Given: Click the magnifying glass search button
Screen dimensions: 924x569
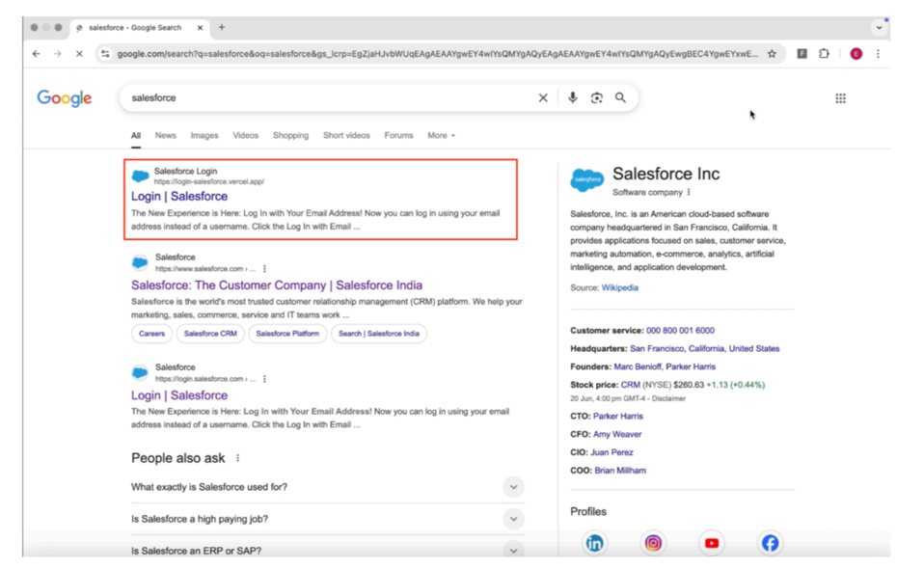Looking at the screenshot, I should point(620,97).
